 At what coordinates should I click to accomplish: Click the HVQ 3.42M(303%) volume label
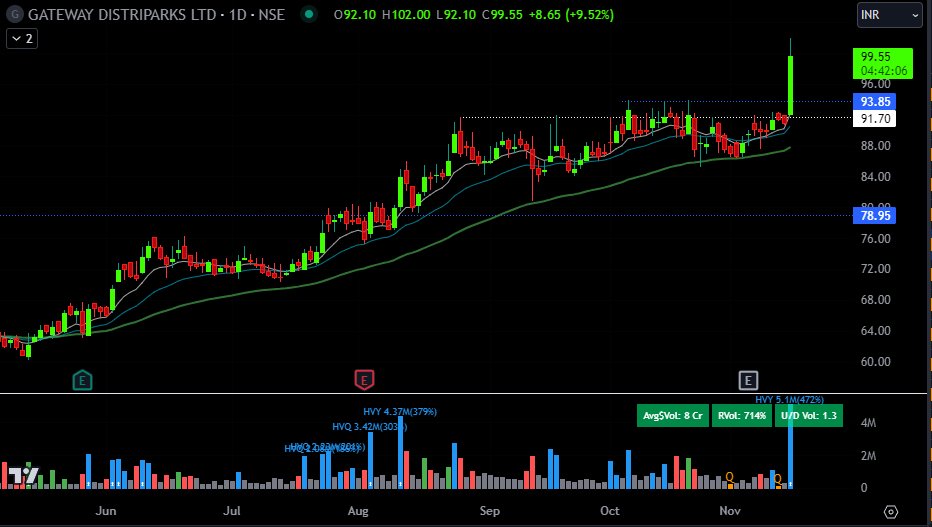point(369,427)
